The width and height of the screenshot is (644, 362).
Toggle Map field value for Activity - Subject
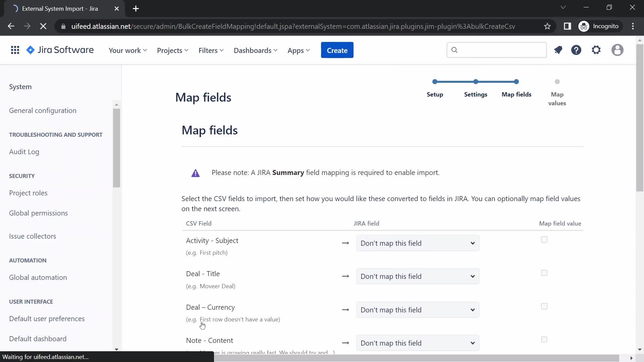click(544, 240)
